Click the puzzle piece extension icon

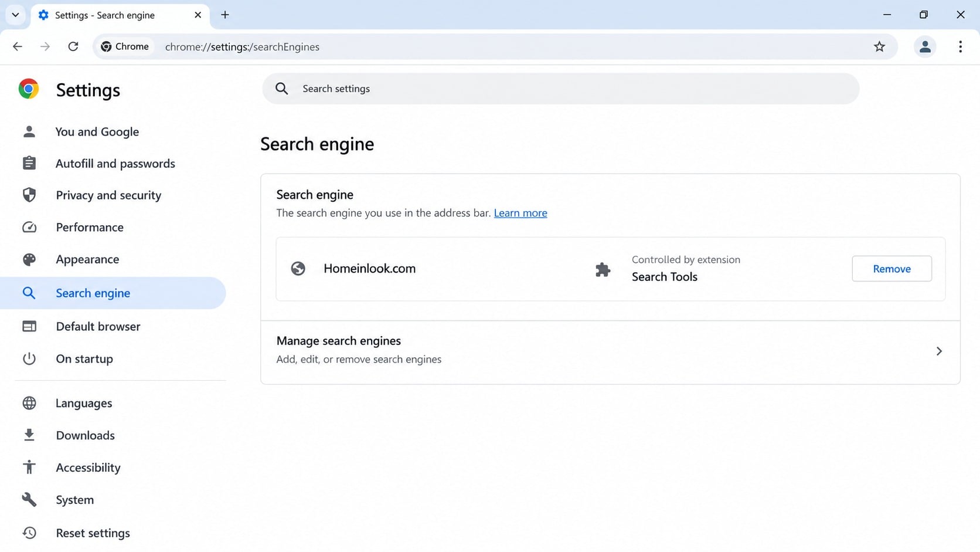pyautogui.click(x=603, y=270)
